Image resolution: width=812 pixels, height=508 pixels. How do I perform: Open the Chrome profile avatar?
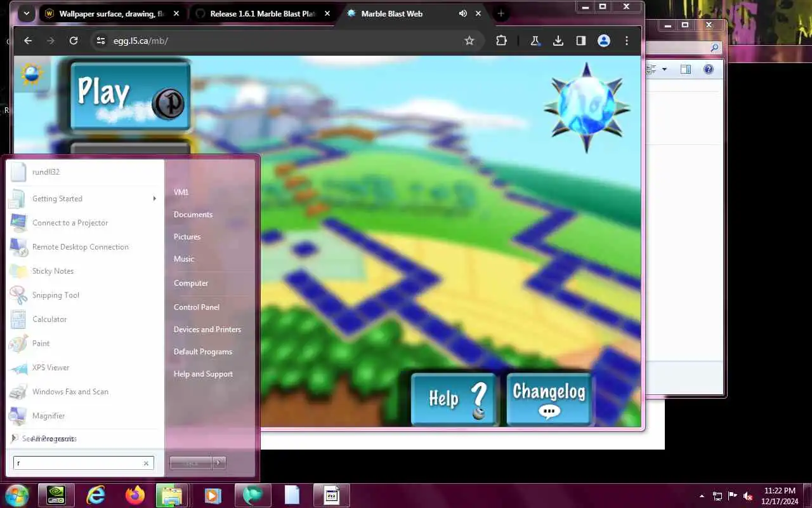pyautogui.click(x=604, y=41)
